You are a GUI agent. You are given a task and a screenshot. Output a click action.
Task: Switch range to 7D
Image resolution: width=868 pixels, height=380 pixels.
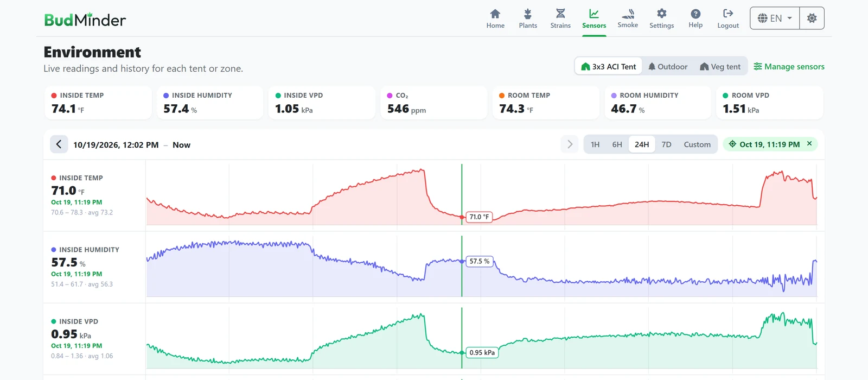pyautogui.click(x=666, y=144)
